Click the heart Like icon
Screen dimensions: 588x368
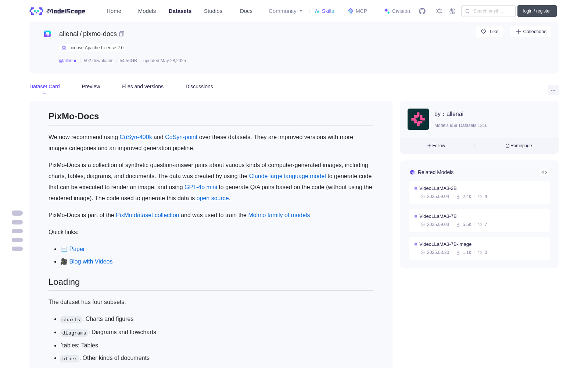tap(484, 32)
